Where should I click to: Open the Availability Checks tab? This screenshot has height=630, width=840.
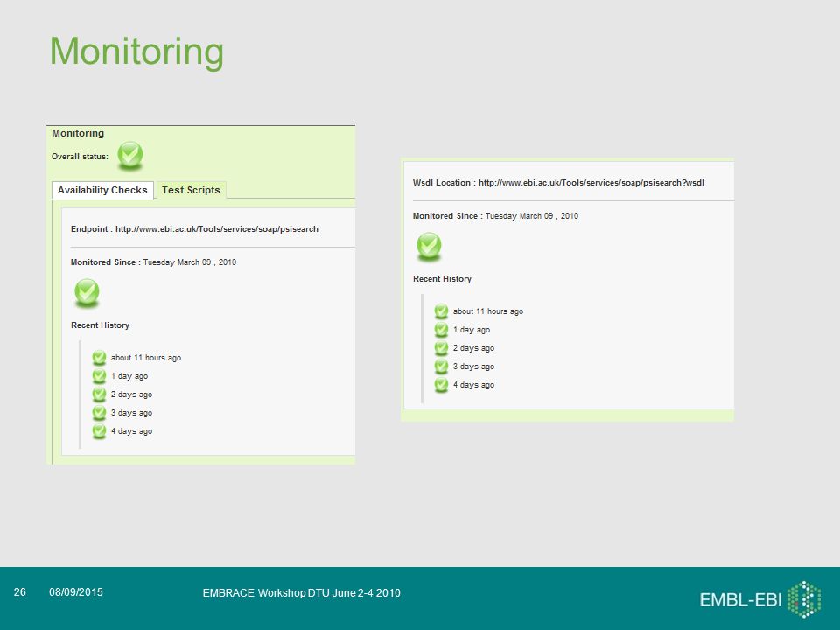tap(102, 190)
